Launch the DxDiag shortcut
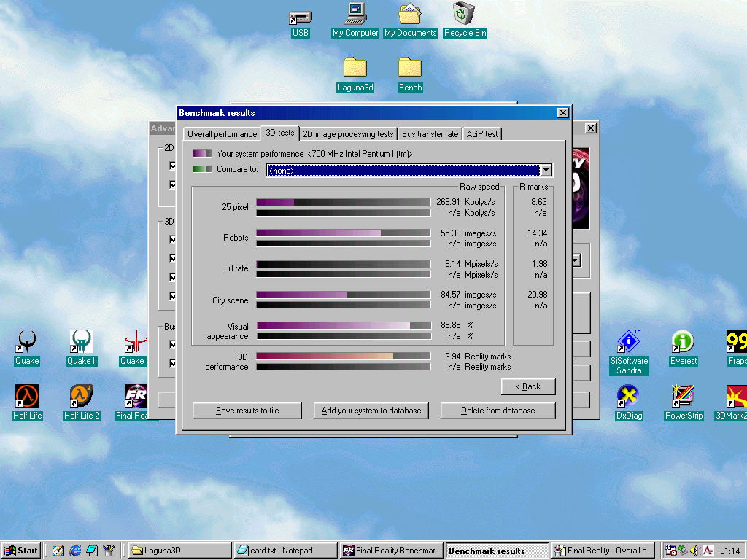 tap(628, 397)
